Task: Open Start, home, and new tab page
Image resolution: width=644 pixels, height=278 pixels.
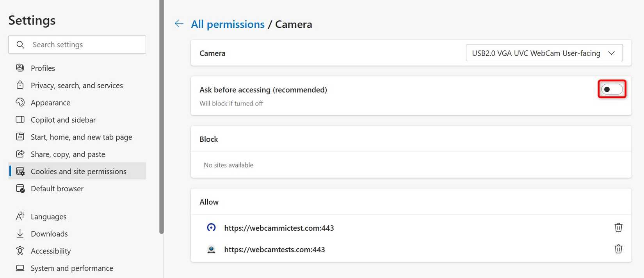Action: coord(81,137)
